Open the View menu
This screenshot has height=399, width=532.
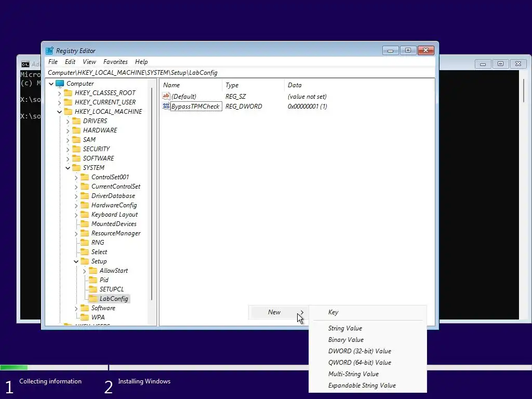(89, 62)
